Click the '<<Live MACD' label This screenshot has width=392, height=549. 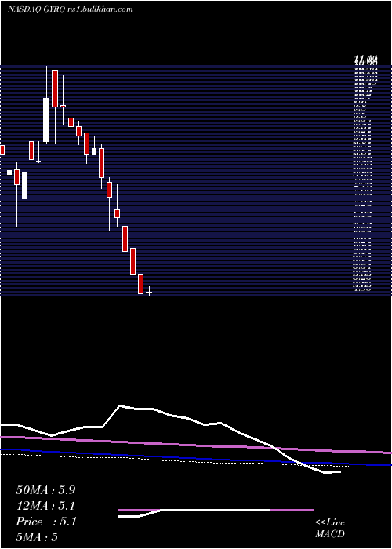pos(330,529)
